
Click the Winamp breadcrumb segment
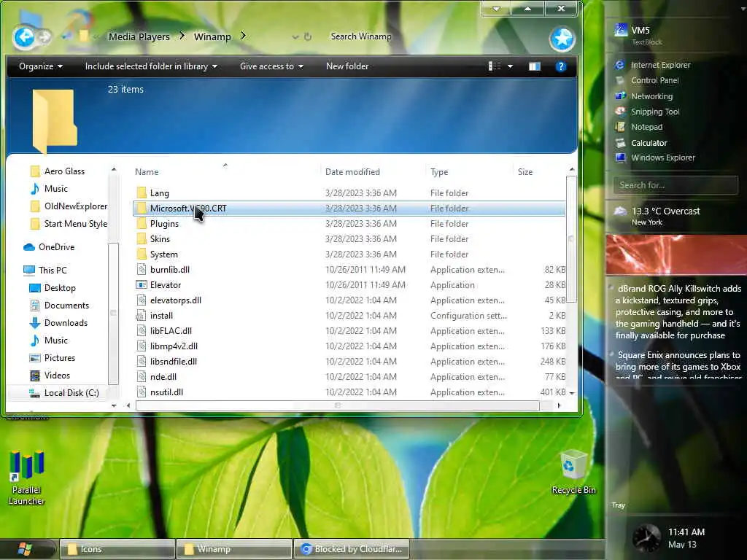tap(212, 36)
